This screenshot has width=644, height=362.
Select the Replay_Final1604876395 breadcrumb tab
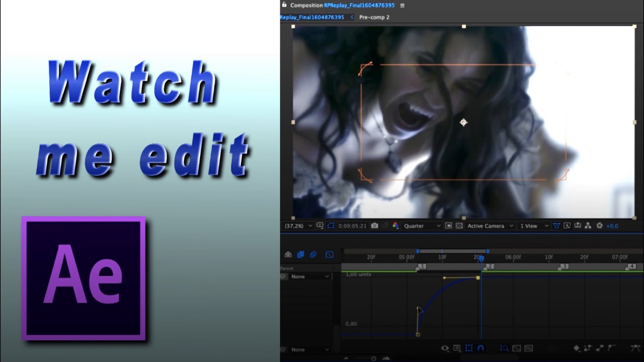(312, 17)
